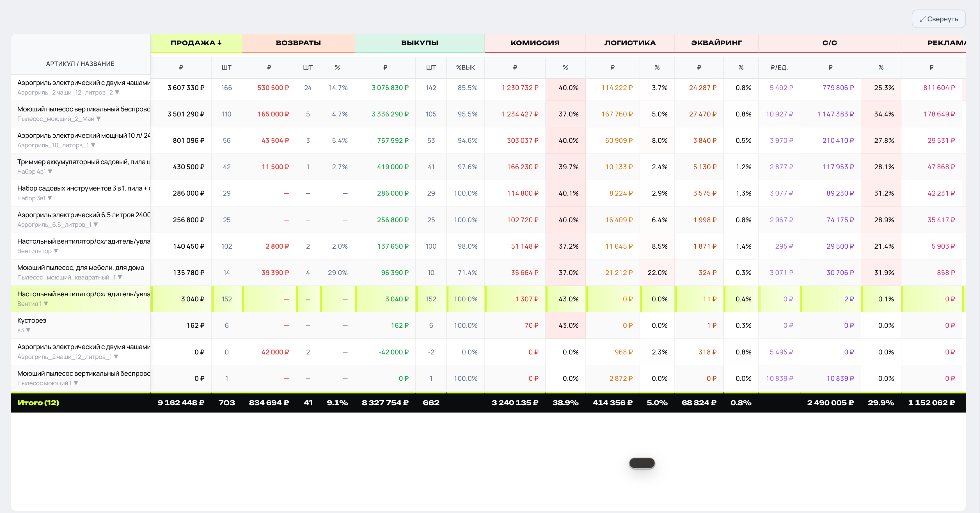Click advertising value 811 604 ₽
The width and height of the screenshot is (980, 513).
pos(939,88)
